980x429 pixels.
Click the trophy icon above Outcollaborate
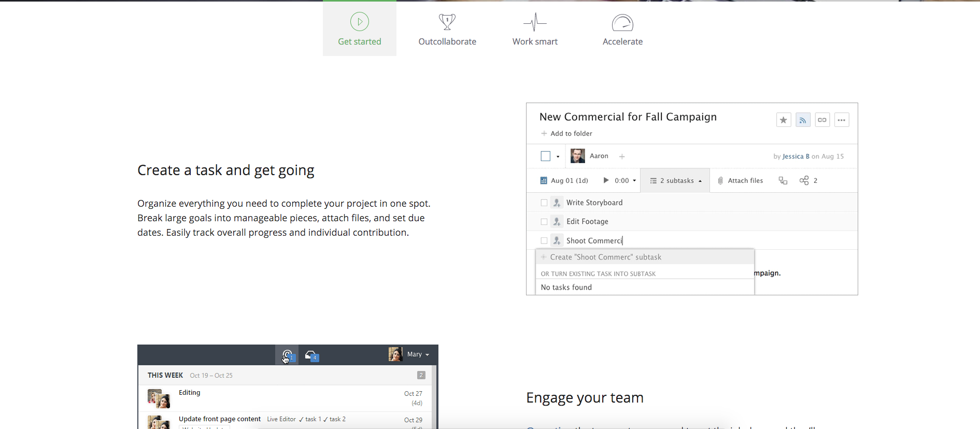pos(447,22)
